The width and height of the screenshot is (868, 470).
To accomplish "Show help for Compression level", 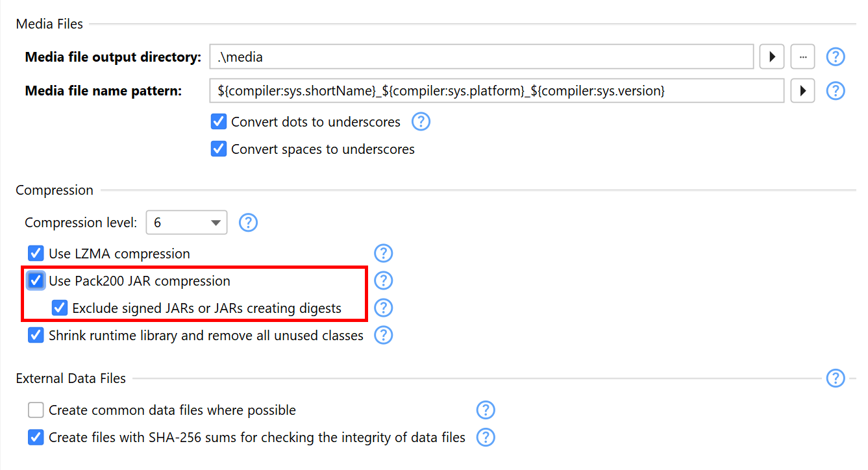I will [248, 223].
